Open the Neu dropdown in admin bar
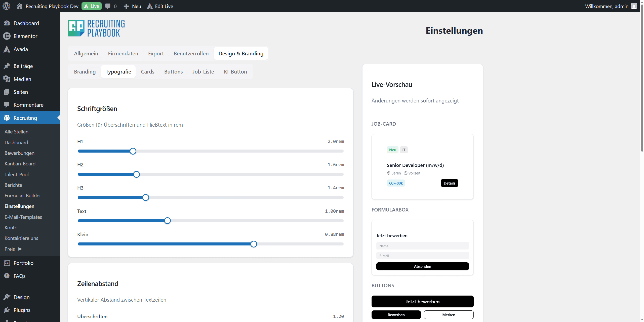The image size is (644, 322). (132, 6)
